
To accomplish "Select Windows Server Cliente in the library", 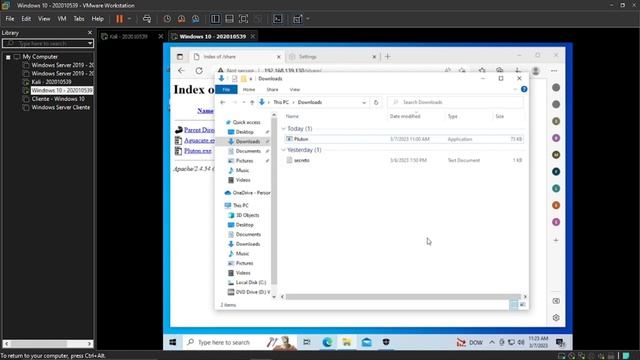I will coord(60,108).
